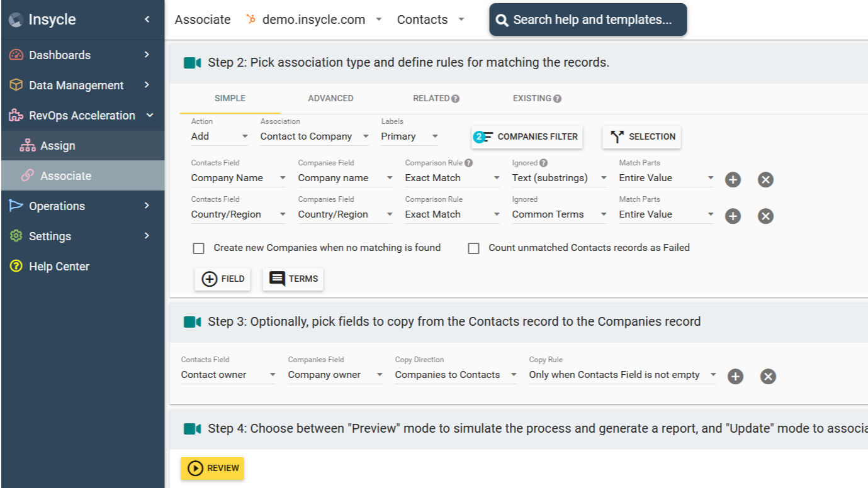Image resolution: width=868 pixels, height=488 pixels.
Task: Open Assign in the RevOps sidebar
Action: (58, 146)
